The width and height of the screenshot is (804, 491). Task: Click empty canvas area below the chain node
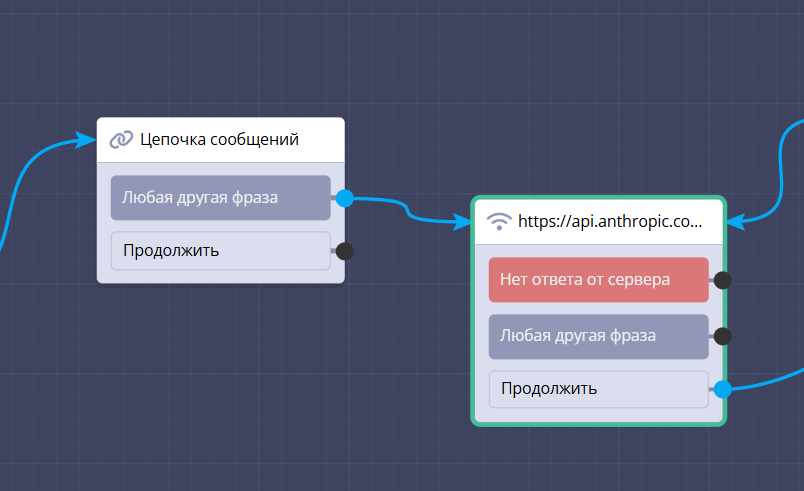[220, 380]
